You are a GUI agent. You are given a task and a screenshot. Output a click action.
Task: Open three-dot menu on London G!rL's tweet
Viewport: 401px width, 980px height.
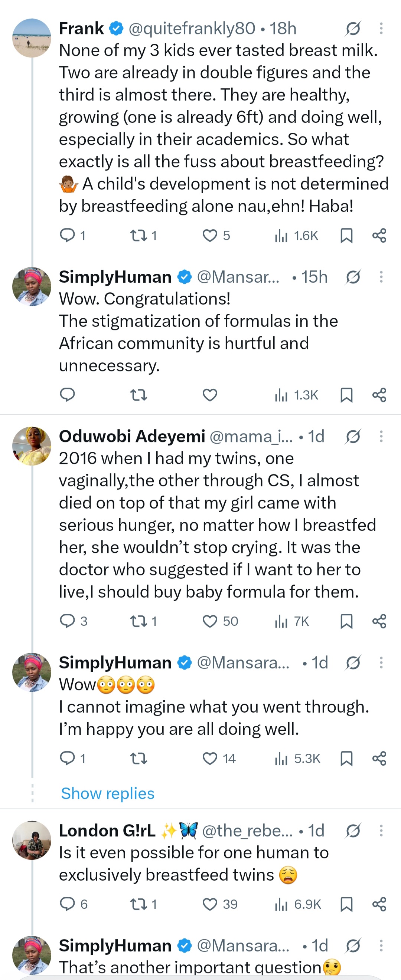pyautogui.click(x=381, y=831)
